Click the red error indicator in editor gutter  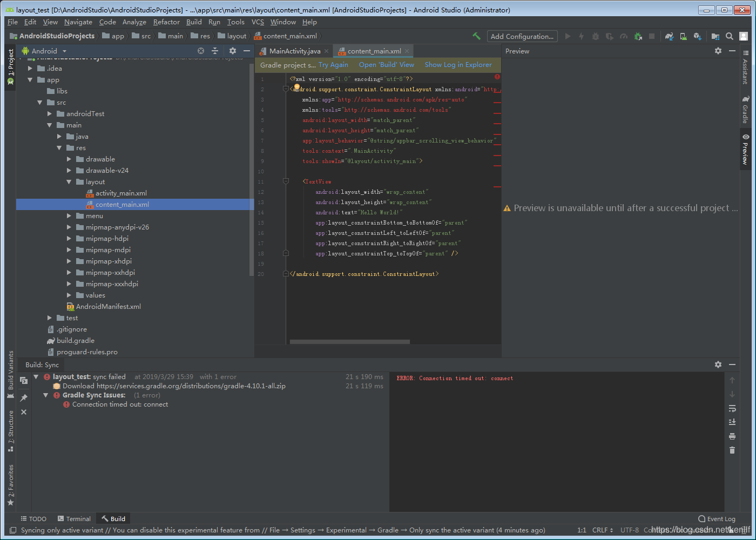pyautogui.click(x=497, y=77)
